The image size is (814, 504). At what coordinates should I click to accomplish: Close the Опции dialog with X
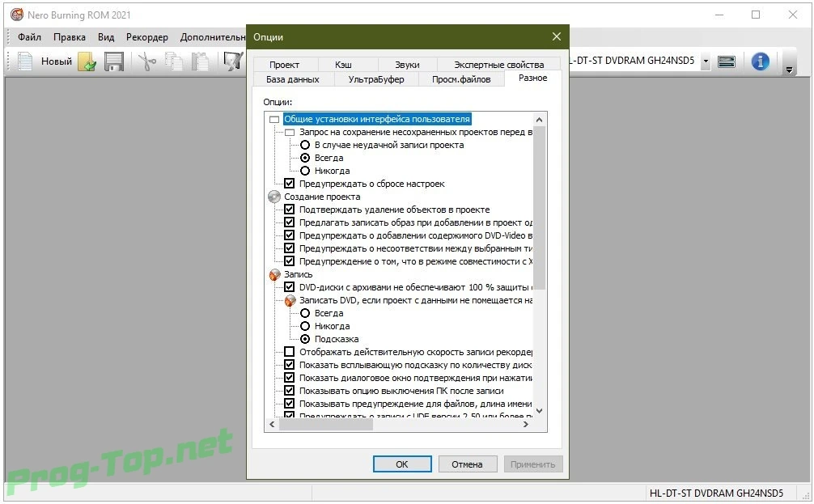[x=557, y=36]
